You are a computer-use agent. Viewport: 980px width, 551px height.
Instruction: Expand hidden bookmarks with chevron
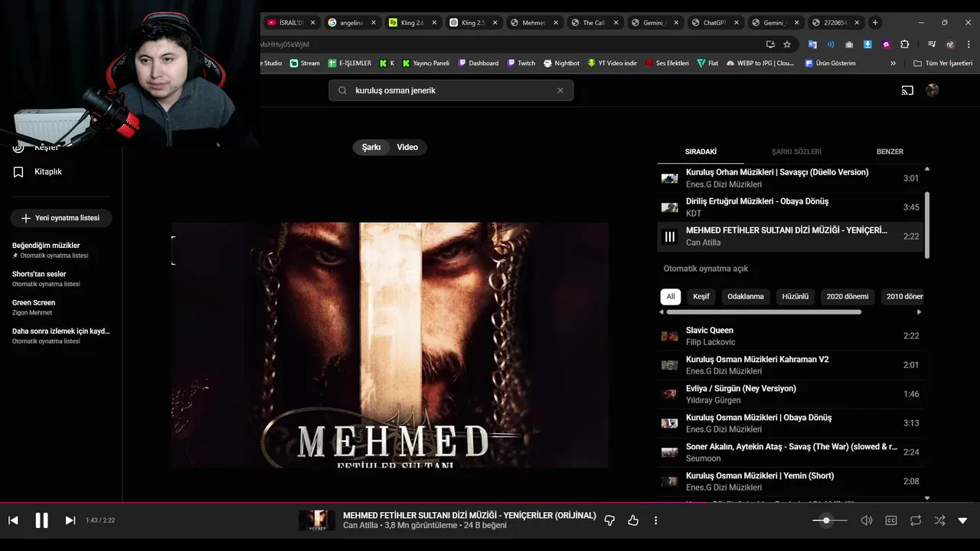pyautogui.click(x=893, y=64)
